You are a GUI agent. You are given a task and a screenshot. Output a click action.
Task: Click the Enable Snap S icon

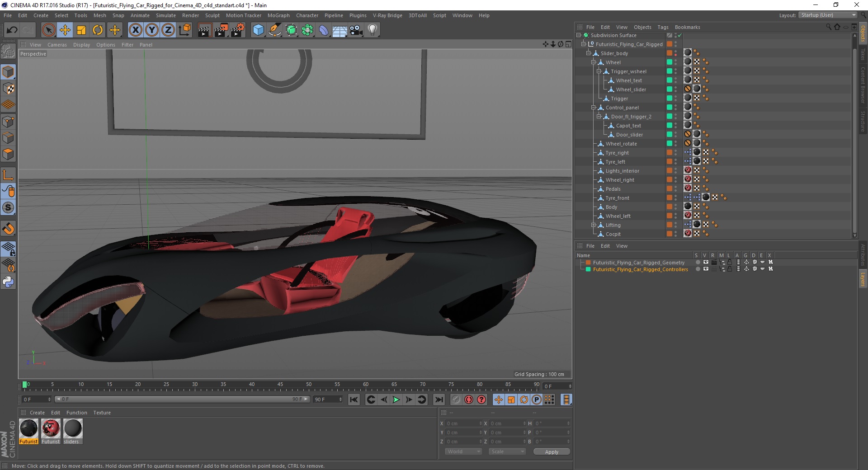point(8,208)
